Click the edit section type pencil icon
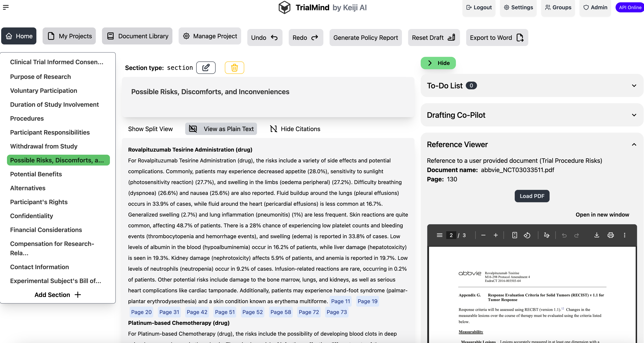644x343 pixels. click(x=206, y=68)
